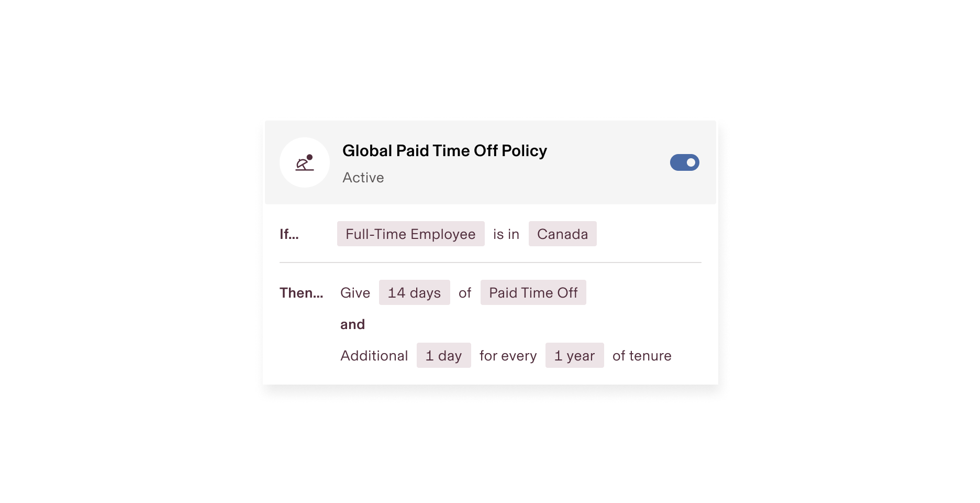
Task: Click the 1 day accrual field
Action: (443, 355)
